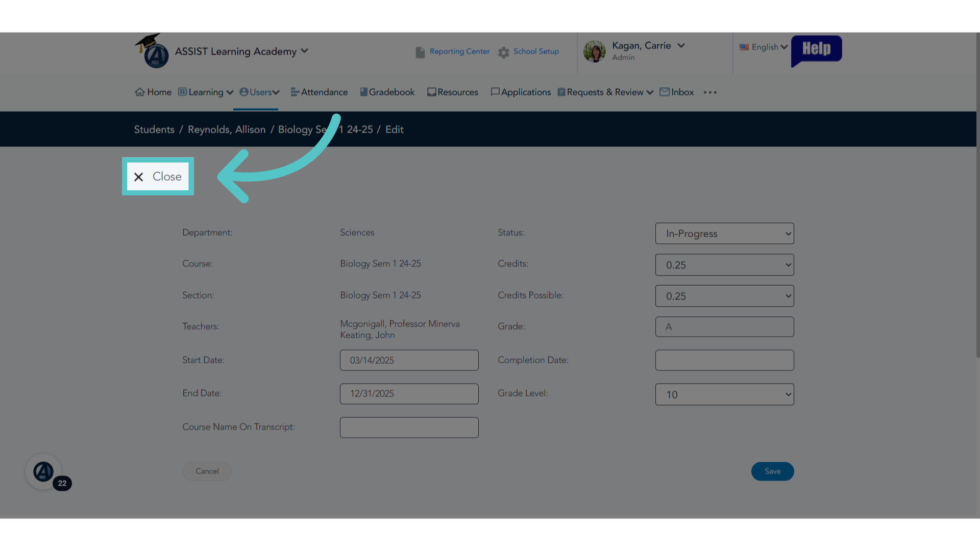
Task: Click the Home house icon
Action: pyautogui.click(x=140, y=92)
